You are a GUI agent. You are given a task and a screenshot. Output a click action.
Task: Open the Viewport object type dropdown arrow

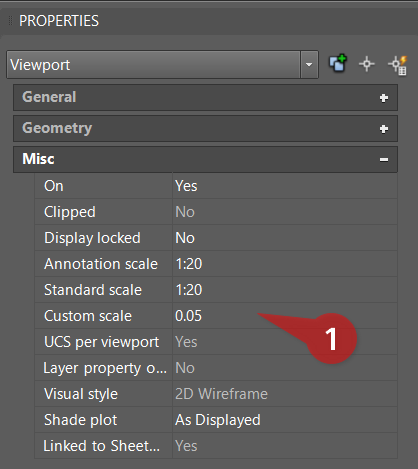click(x=309, y=64)
